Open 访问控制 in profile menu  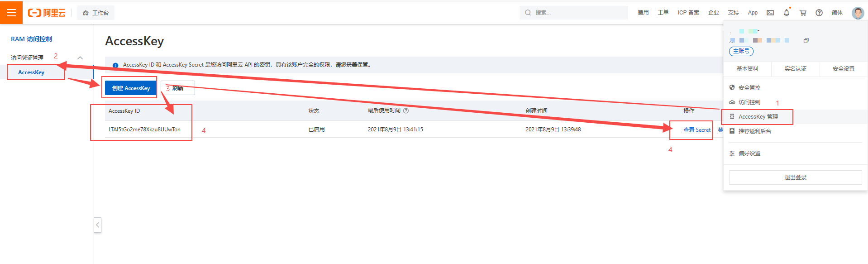pos(749,102)
